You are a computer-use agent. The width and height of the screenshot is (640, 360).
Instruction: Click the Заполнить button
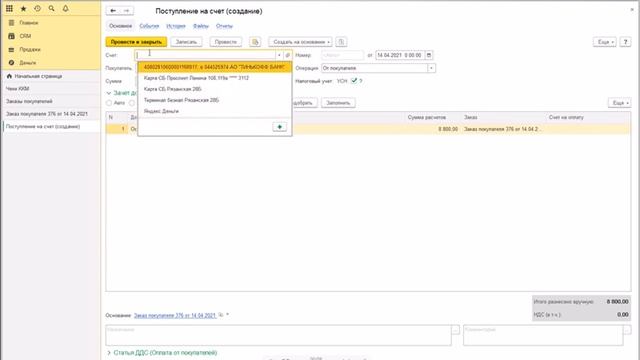coord(338,103)
